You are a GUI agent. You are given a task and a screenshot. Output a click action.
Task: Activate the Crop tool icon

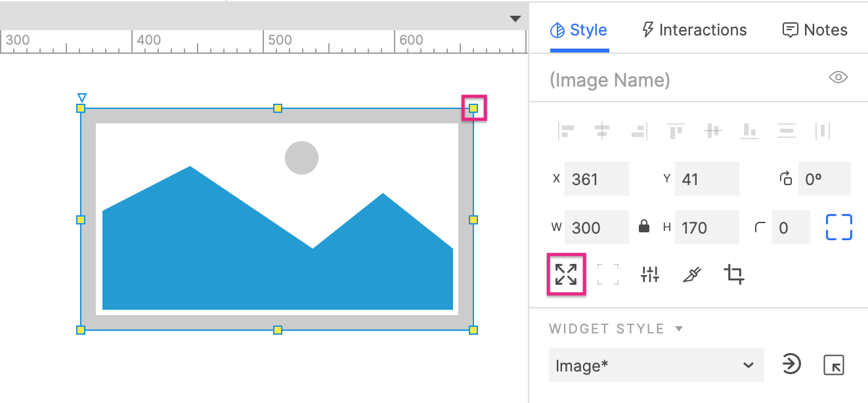click(733, 274)
